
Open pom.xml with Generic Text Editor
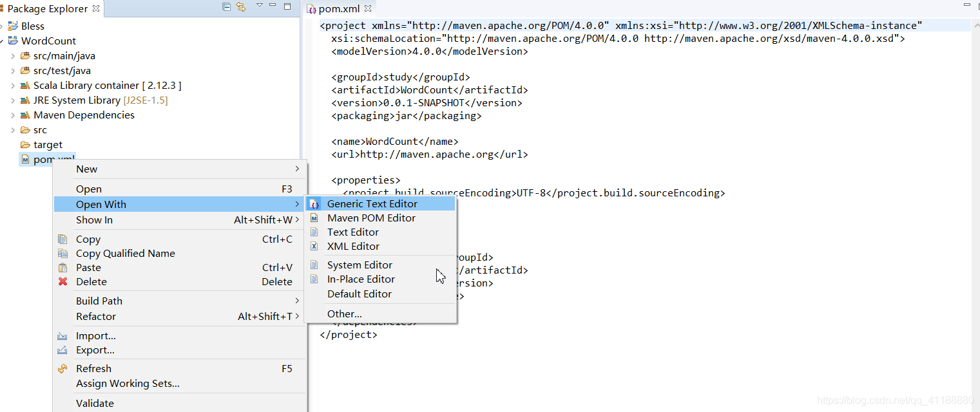[x=380, y=203]
